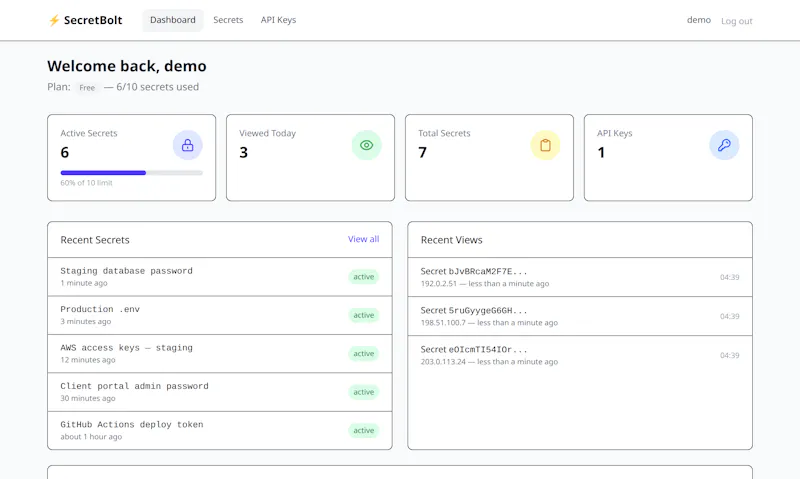Click the Free plan badge

[x=87, y=88]
